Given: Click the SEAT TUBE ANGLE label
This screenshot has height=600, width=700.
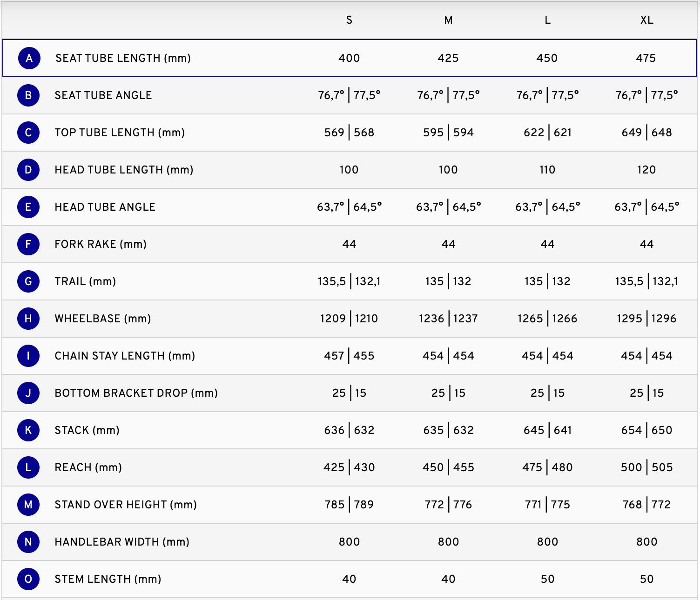Looking at the screenshot, I should (x=103, y=95).
